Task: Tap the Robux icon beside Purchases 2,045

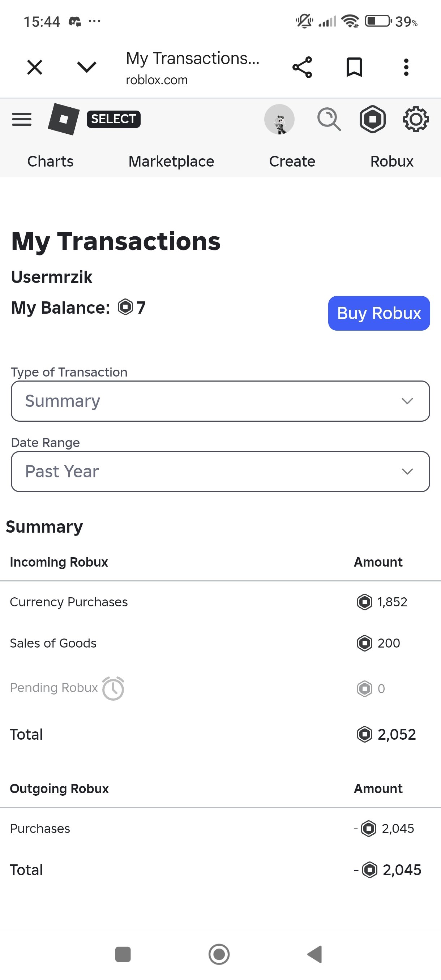Action: click(369, 828)
